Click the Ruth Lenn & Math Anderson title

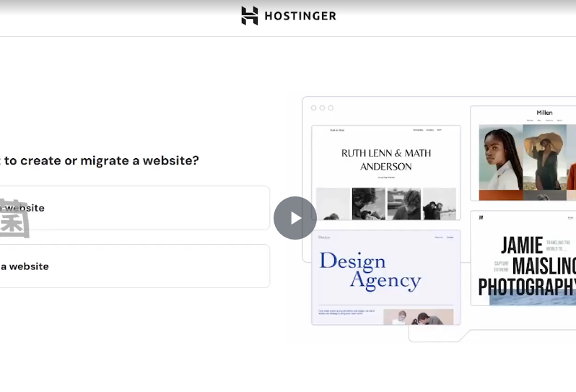[385, 160]
